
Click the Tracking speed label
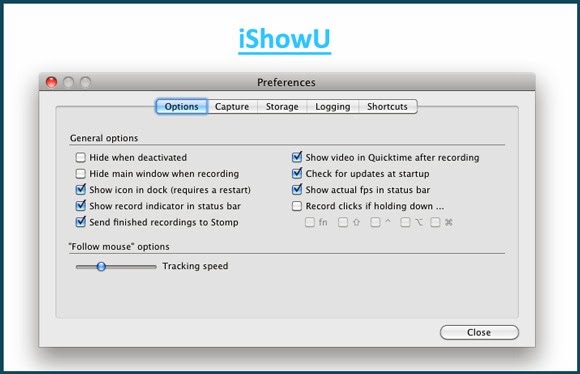pos(195,266)
